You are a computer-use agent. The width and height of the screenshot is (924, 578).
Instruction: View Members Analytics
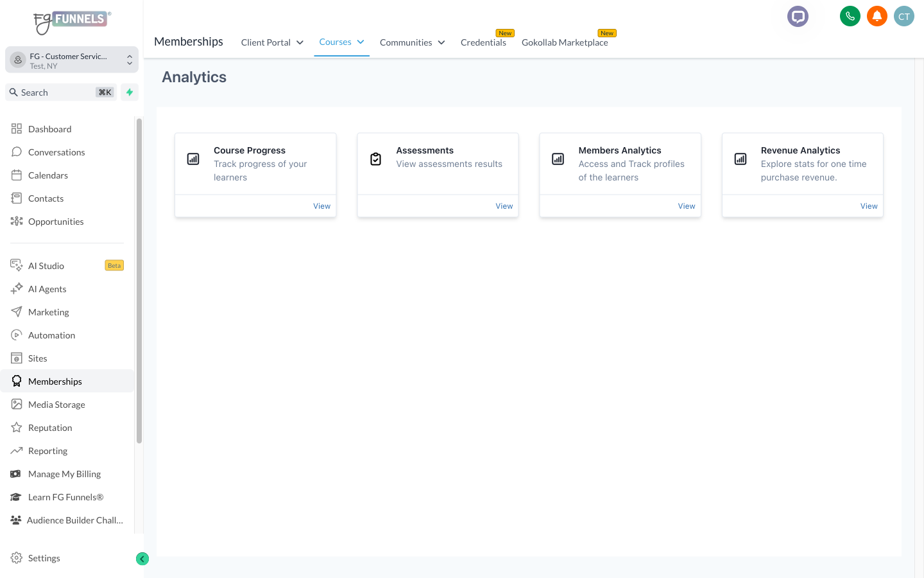(x=687, y=206)
